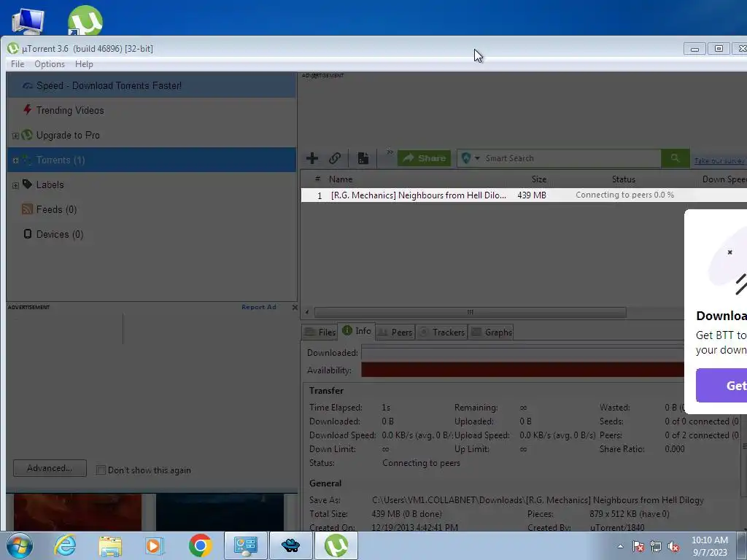Open the Options menu

[50, 64]
